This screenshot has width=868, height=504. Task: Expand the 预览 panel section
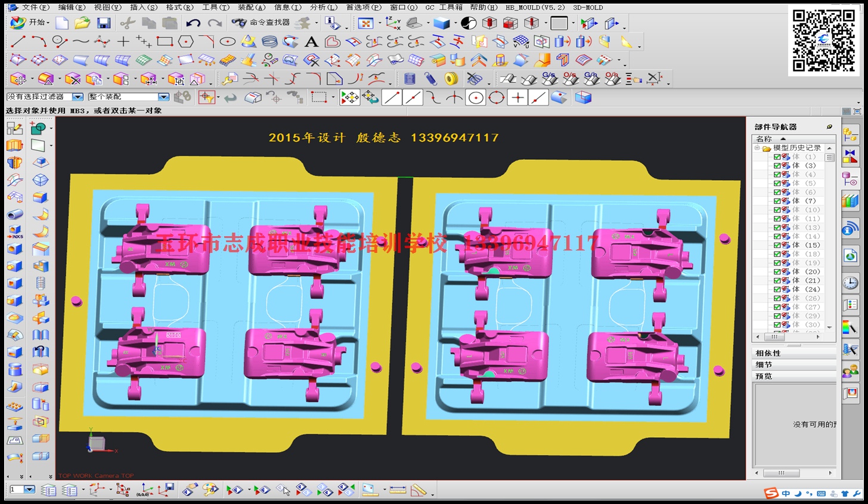tap(795, 376)
